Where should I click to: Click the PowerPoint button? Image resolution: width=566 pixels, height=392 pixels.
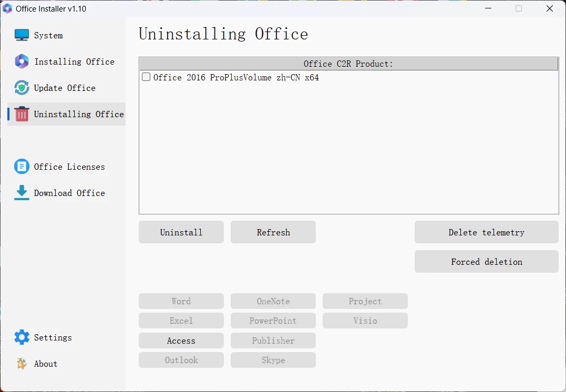click(273, 321)
